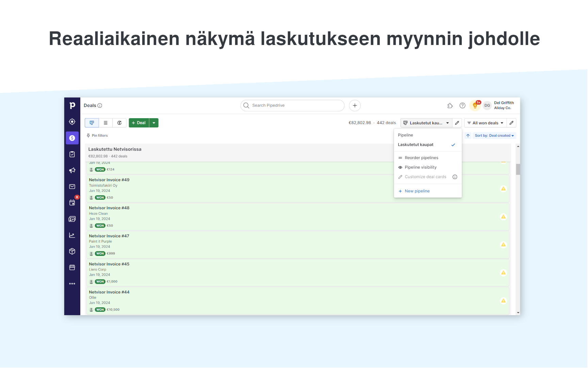The height and width of the screenshot is (368, 588).
Task: Edit the pipeline using the pencil icon
Action: click(x=457, y=123)
